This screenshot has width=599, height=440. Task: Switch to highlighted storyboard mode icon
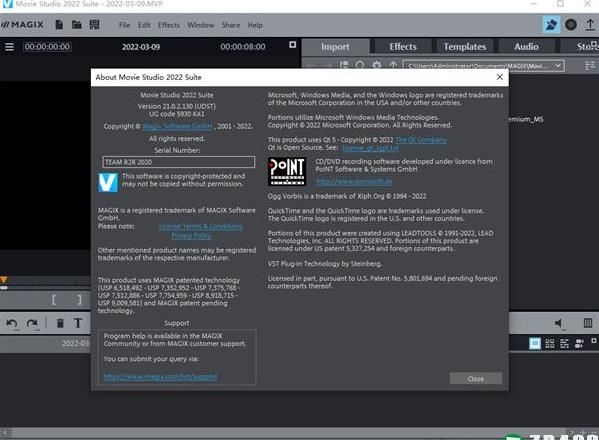point(535,343)
